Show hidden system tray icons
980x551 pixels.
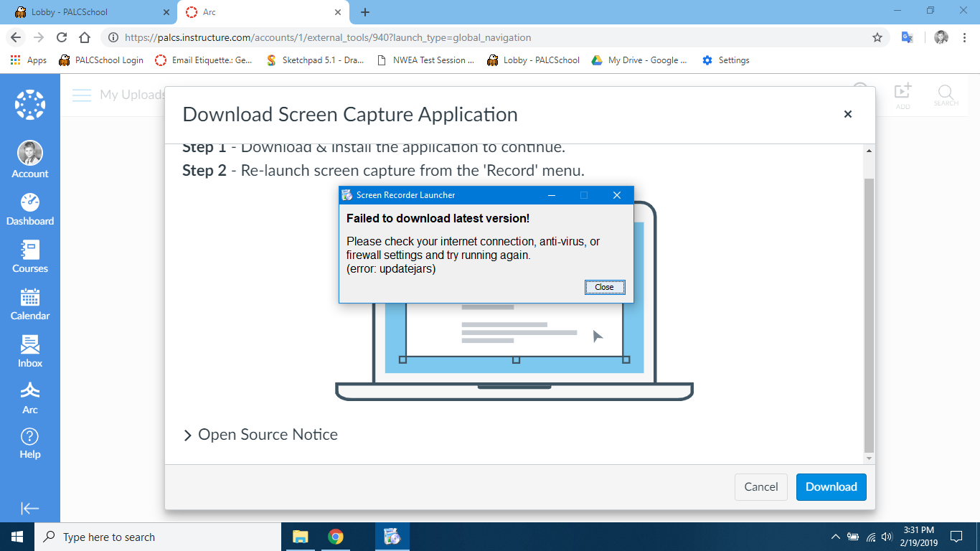(x=836, y=537)
